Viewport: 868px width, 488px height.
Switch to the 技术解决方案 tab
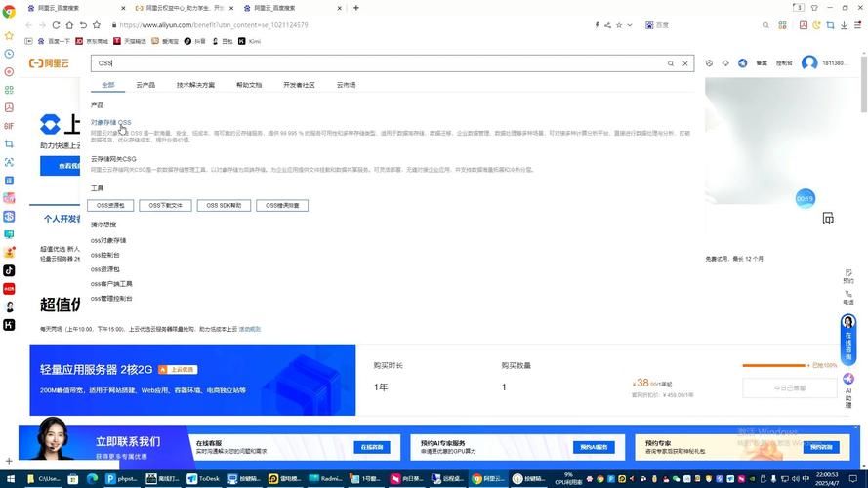tap(195, 85)
